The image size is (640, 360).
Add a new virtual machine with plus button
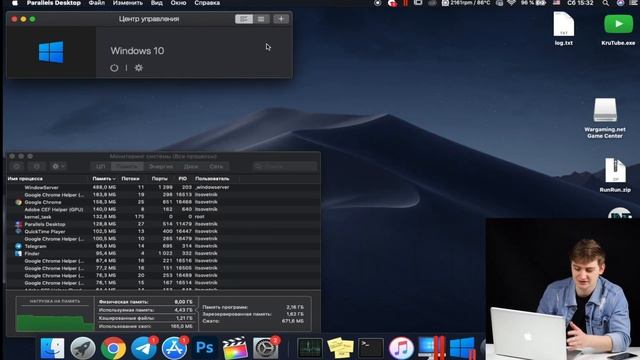pyautogui.click(x=281, y=19)
